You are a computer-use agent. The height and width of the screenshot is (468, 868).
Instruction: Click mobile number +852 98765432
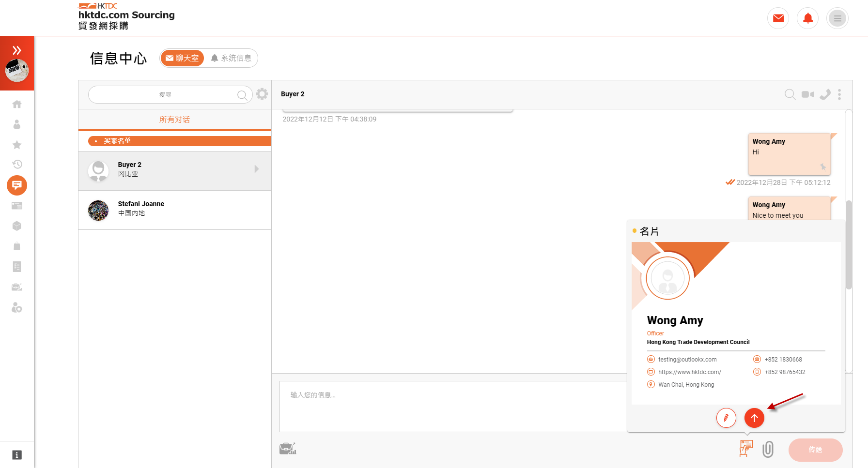(x=785, y=372)
